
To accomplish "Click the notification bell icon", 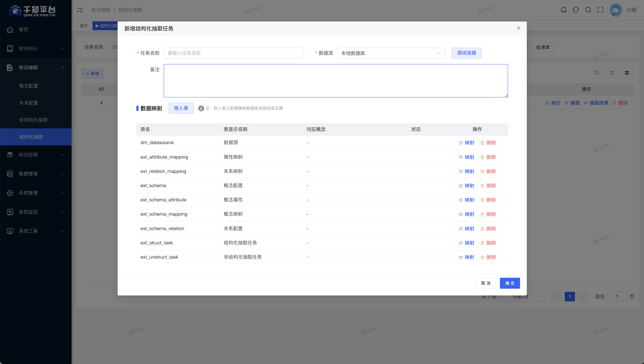I will click(563, 10).
